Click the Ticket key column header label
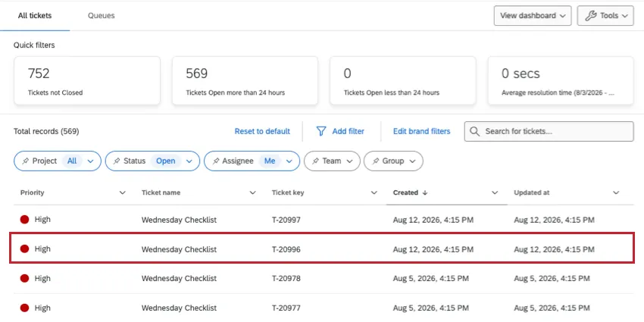Image resolution: width=644 pixels, height=322 pixels. click(288, 192)
